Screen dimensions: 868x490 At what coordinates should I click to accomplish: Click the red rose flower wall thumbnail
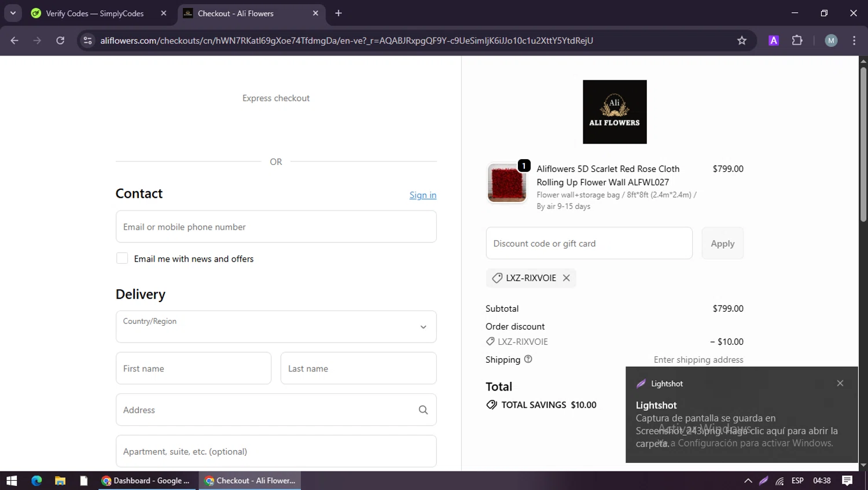click(x=507, y=183)
